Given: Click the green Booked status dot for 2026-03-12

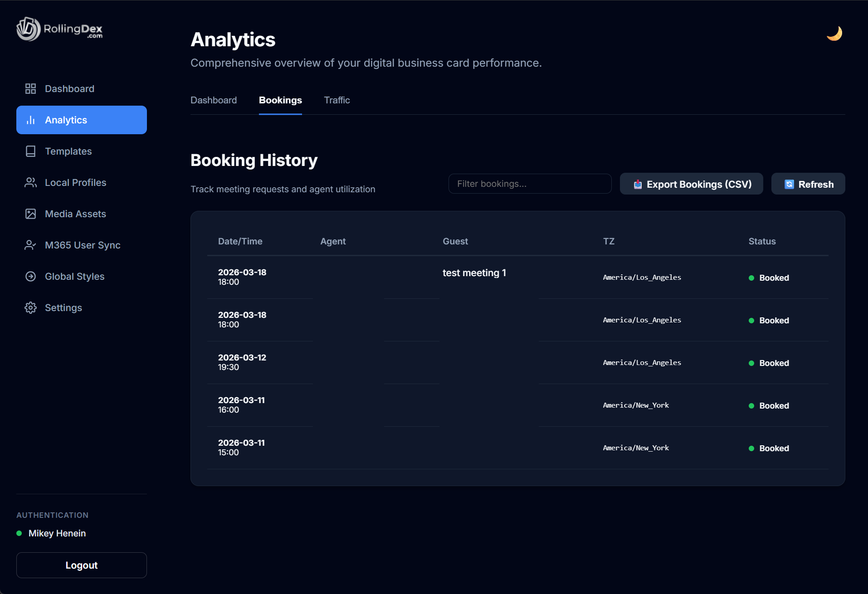Looking at the screenshot, I should pos(752,363).
